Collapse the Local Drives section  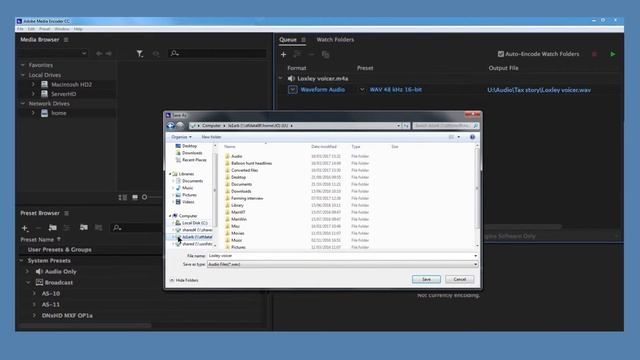click(x=23, y=75)
